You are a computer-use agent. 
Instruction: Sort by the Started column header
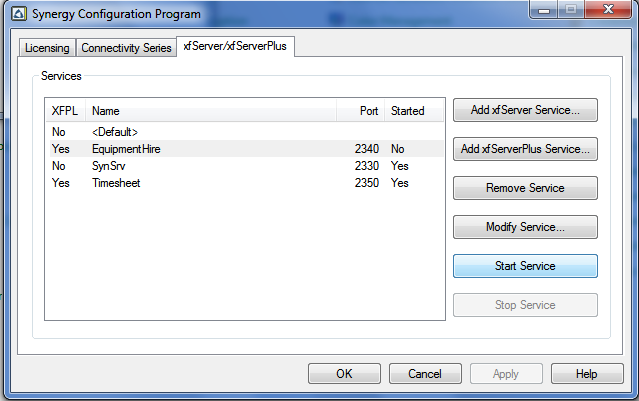click(x=414, y=110)
